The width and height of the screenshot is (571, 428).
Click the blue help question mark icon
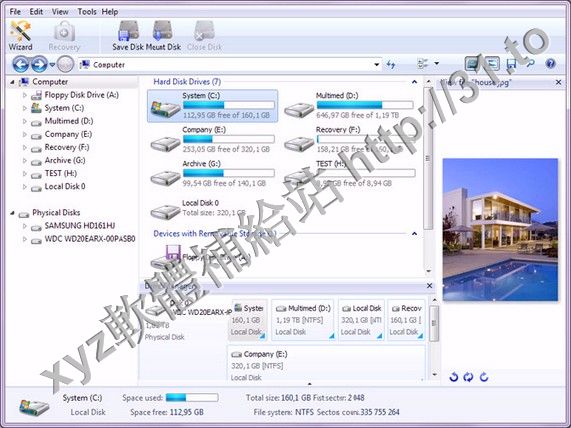(x=550, y=64)
